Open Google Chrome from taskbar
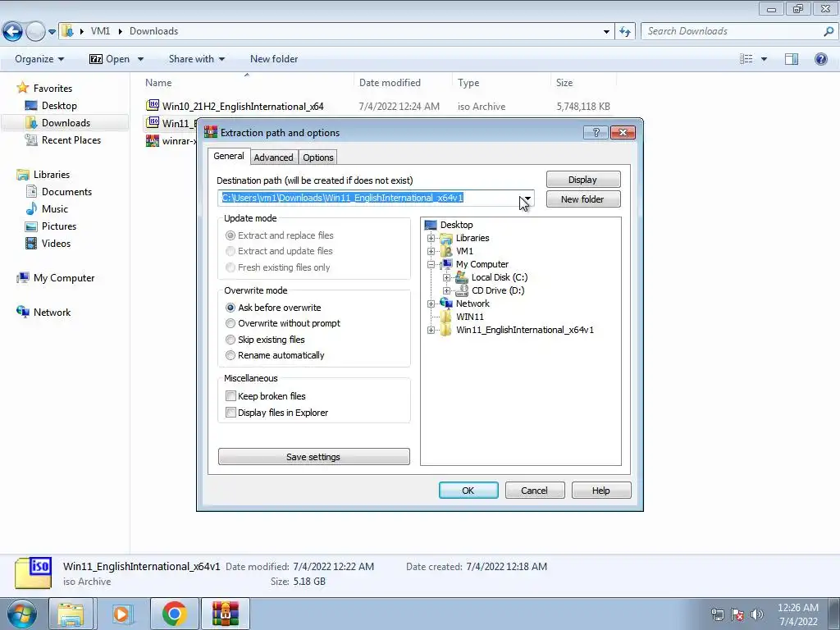This screenshot has width=840, height=630. (x=174, y=614)
